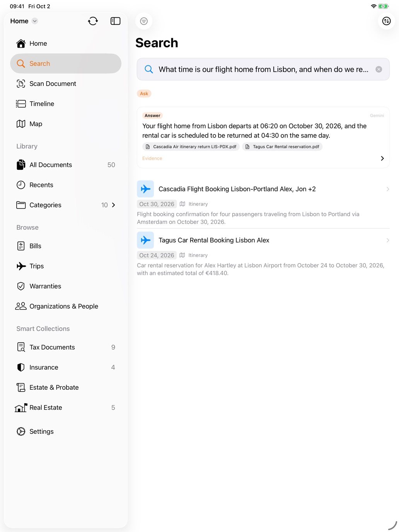
Task: Click the Estate & Probate scroll icon
Action: tap(21, 387)
